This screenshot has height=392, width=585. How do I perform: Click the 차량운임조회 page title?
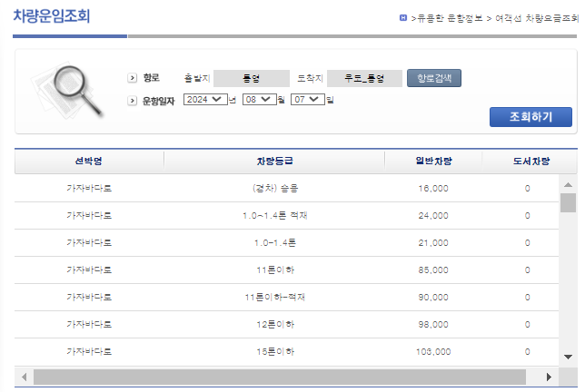click(x=52, y=16)
